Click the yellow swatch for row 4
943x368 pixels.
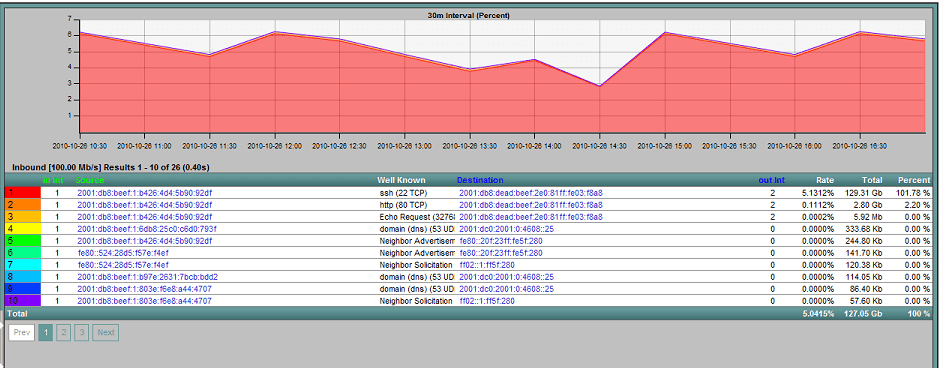22,229
